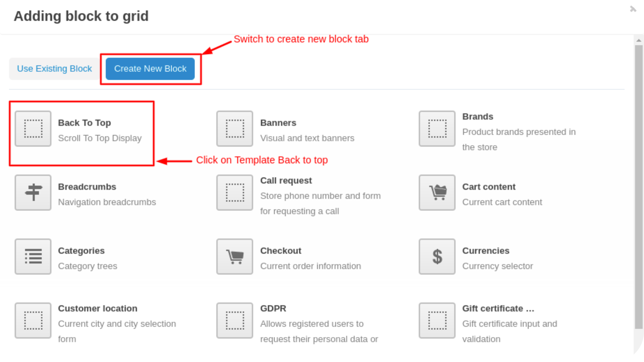The image size is (644, 362).
Task: Select the Call request block icon
Action: tap(235, 192)
